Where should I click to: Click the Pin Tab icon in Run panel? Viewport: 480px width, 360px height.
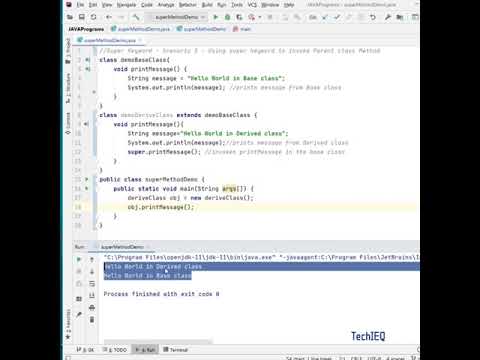(x=79, y=314)
